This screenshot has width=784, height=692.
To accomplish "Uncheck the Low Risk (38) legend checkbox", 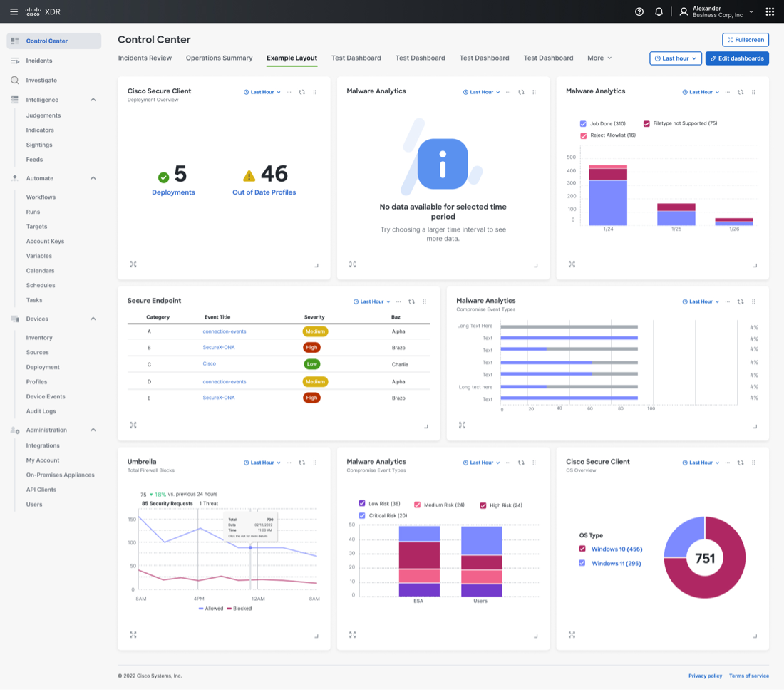I will pos(362,503).
